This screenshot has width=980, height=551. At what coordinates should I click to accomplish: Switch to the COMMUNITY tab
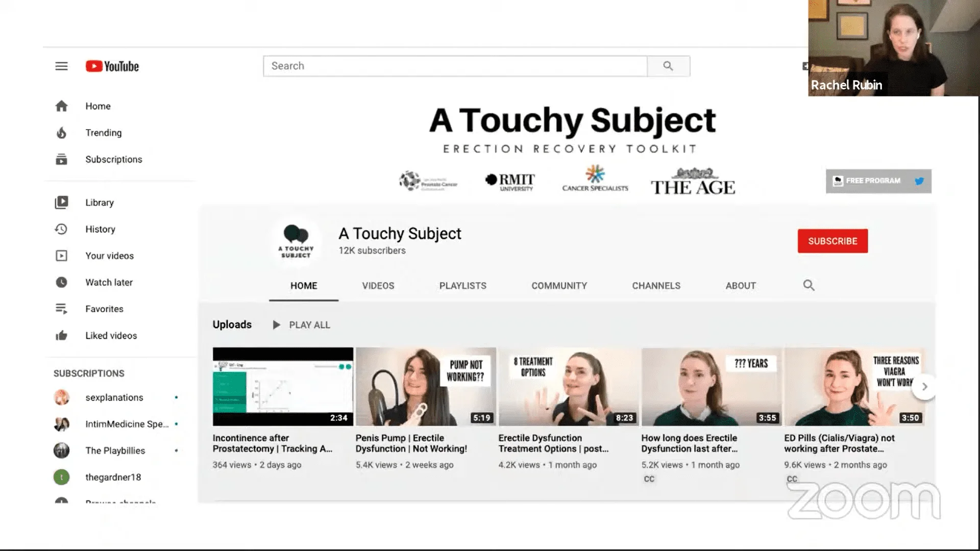pyautogui.click(x=559, y=286)
